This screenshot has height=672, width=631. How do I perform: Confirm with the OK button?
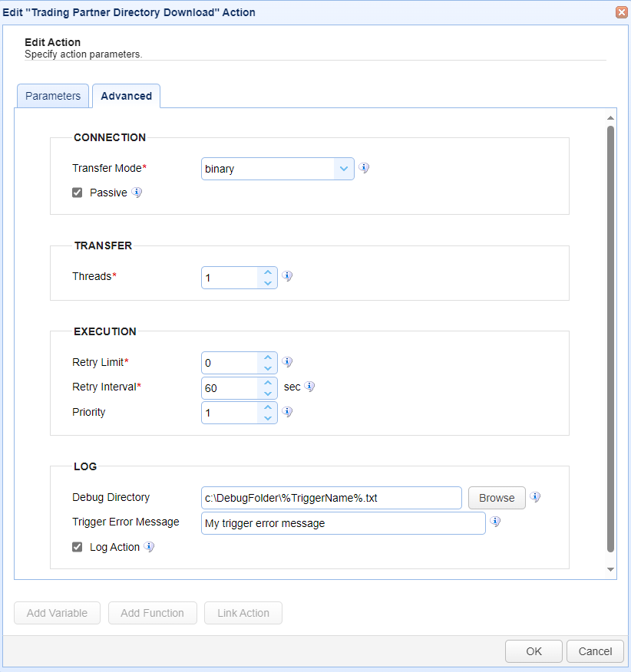(534, 651)
